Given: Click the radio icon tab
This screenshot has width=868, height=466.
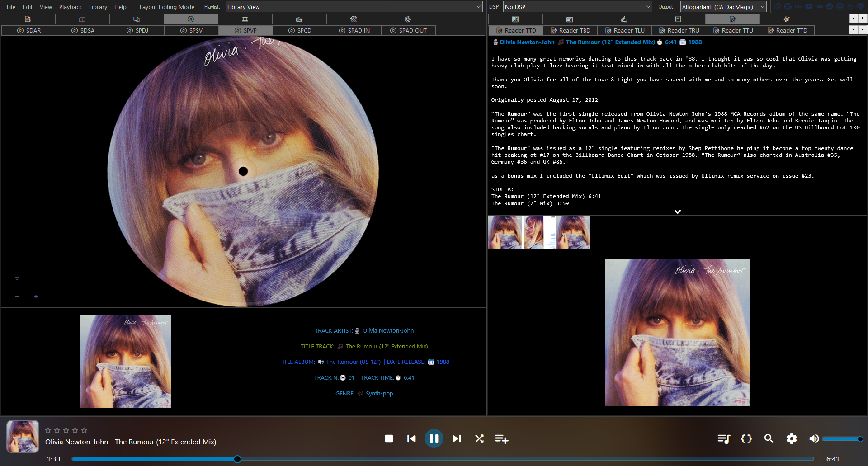Looking at the screenshot, I should click(299, 19).
